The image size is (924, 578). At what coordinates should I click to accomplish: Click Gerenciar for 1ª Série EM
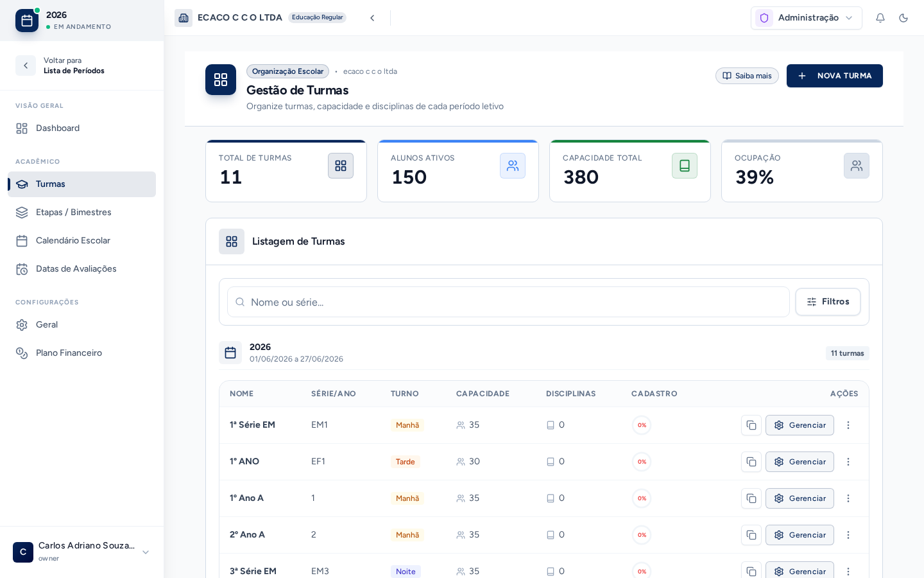pyautogui.click(x=800, y=425)
